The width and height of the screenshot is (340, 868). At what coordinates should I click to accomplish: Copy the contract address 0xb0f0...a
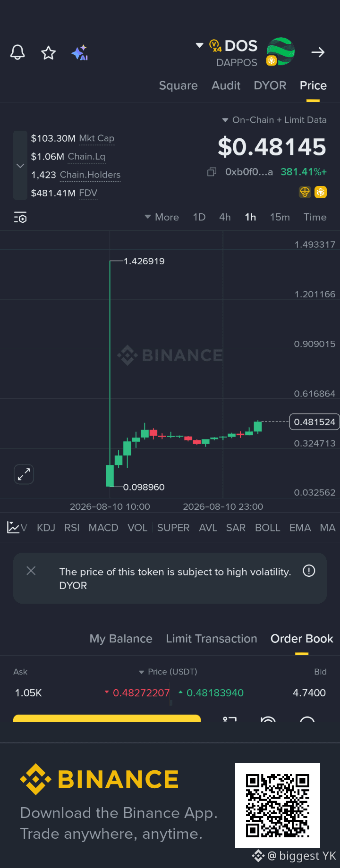(x=212, y=172)
